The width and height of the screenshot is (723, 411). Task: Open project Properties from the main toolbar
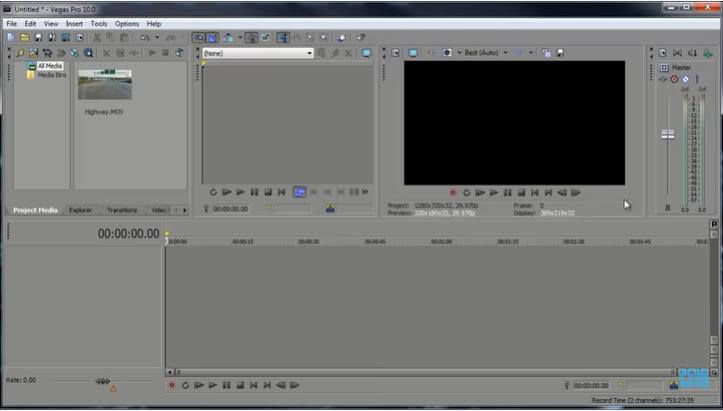pos(79,38)
